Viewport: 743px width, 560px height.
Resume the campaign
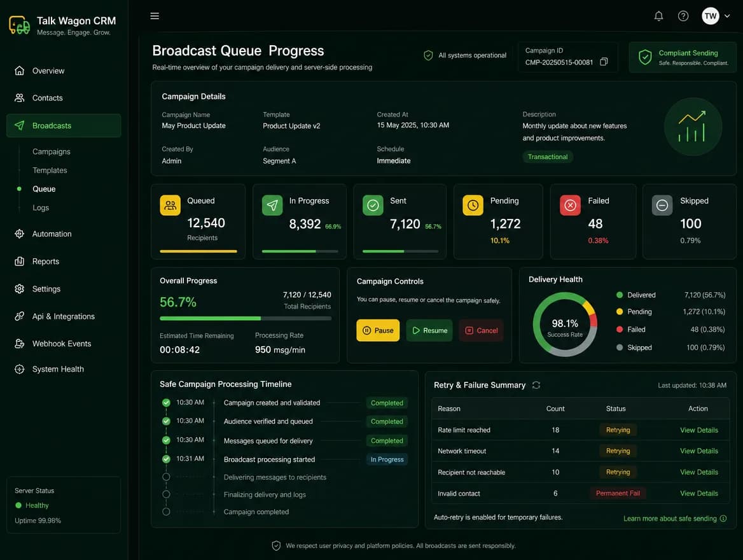pyautogui.click(x=429, y=330)
